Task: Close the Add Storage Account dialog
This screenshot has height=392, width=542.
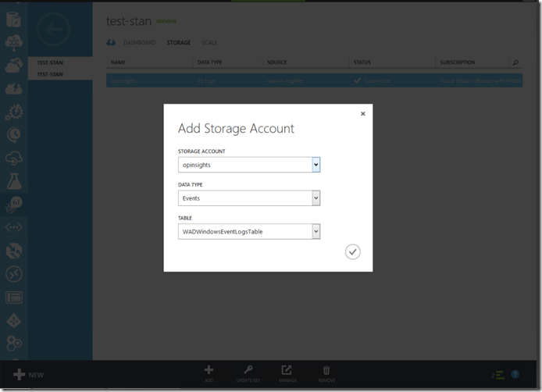Action: 362,114
